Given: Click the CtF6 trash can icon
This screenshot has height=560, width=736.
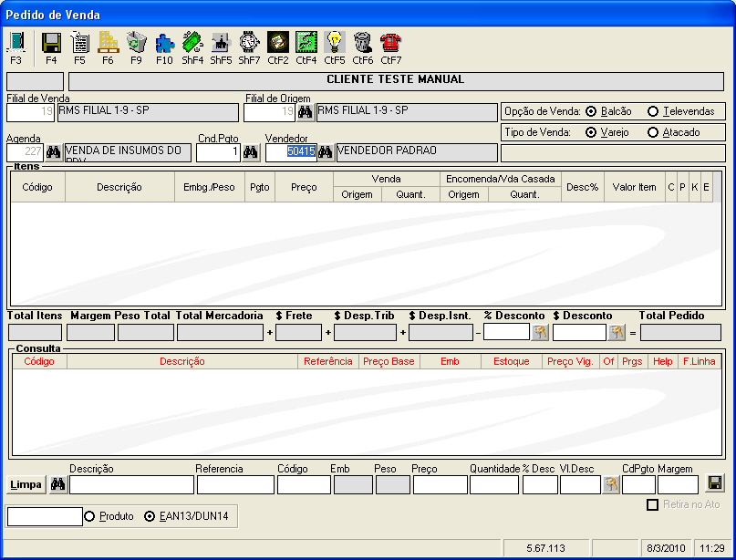Looking at the screenshot, I should (363, 43).
